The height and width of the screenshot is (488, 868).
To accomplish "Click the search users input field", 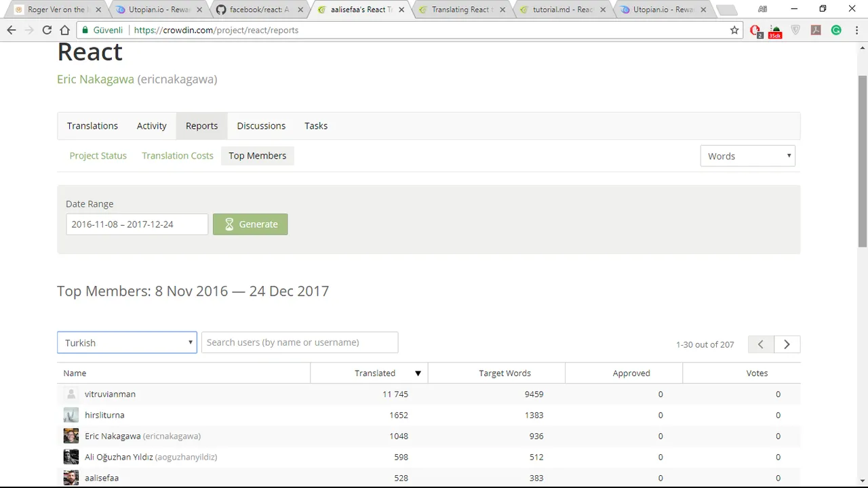I will click(300, 342).
